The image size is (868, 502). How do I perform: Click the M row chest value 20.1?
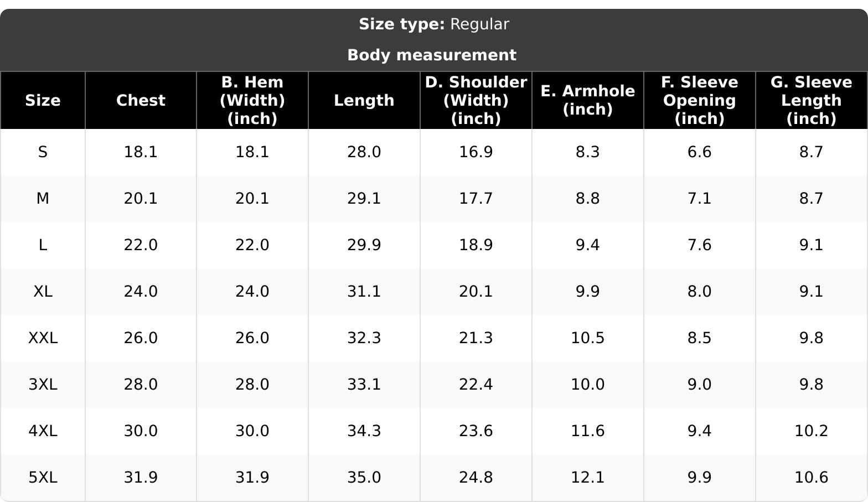click(141, 198)
